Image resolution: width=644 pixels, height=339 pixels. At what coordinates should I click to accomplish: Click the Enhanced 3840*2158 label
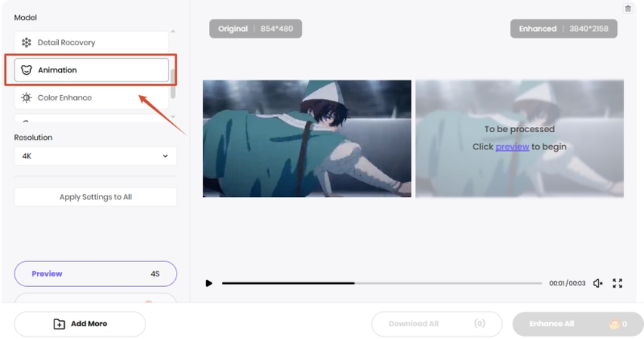563,29
